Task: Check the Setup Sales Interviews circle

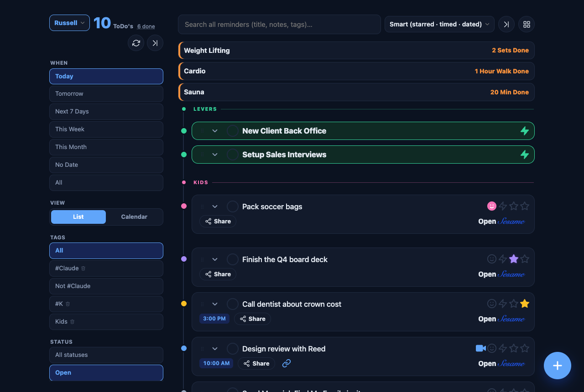Action: tap(233, 155)
